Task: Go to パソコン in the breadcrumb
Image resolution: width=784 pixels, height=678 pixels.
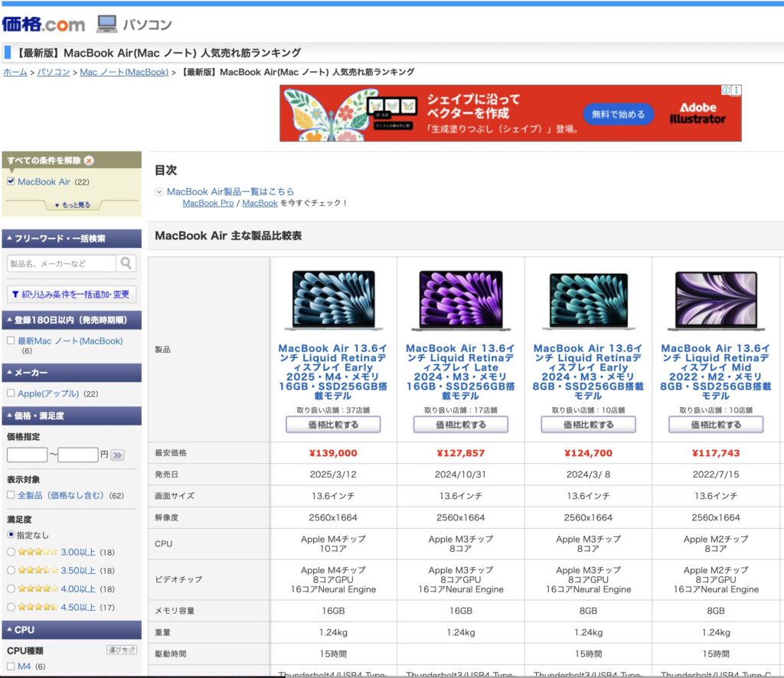Action: point(54,72)
